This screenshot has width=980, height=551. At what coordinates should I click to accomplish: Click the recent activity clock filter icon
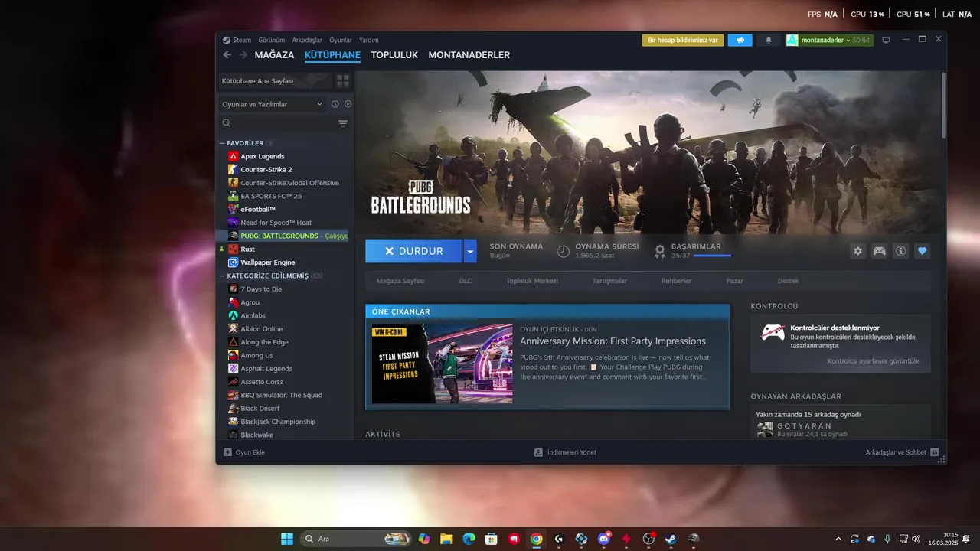pos(335,104)
